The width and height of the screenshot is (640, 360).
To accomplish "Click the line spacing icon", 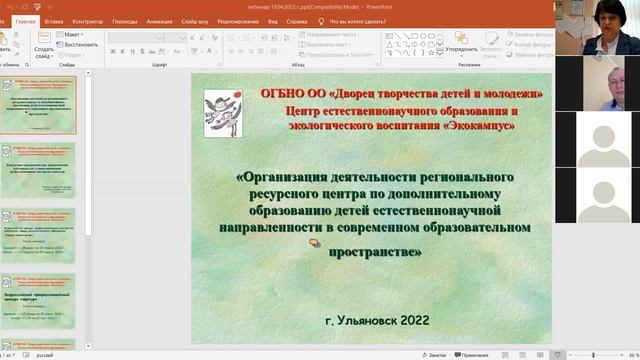I will point(287,38).
